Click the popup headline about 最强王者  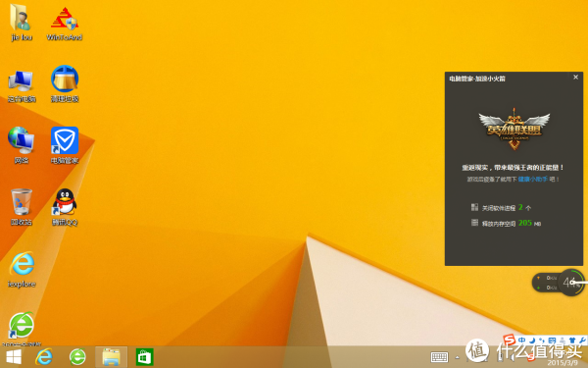pos(513,168)
